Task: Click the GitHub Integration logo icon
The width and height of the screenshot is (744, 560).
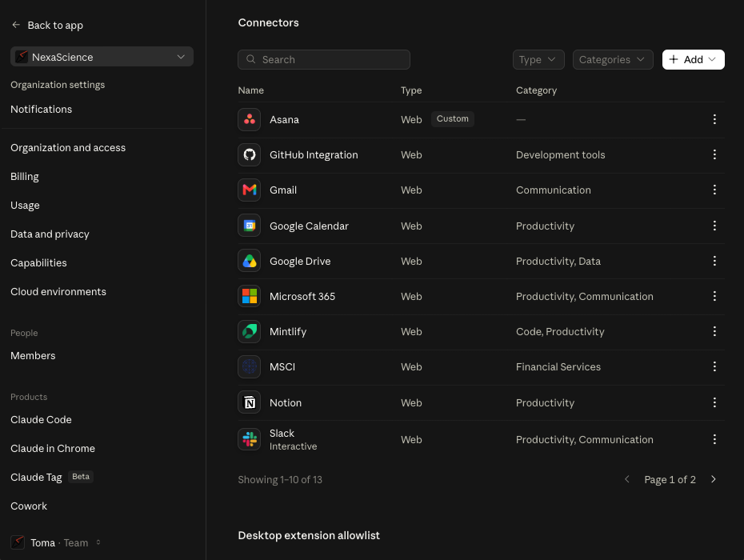Action: [x=249, y=154]
